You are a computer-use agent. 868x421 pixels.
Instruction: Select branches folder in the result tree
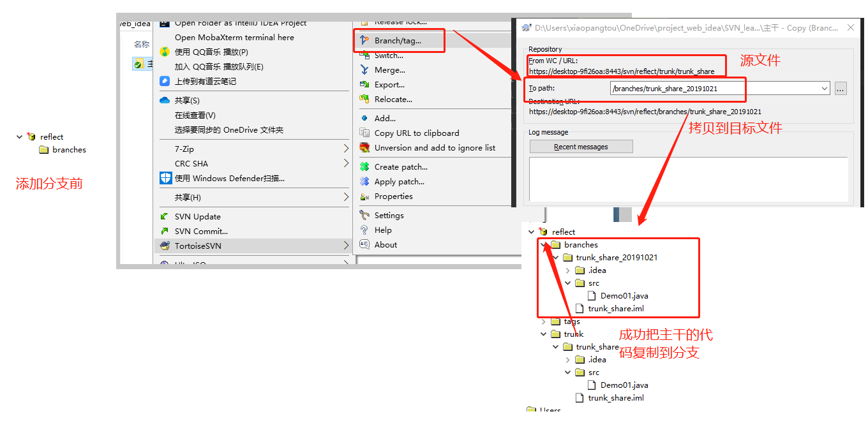tap(581, 245)
